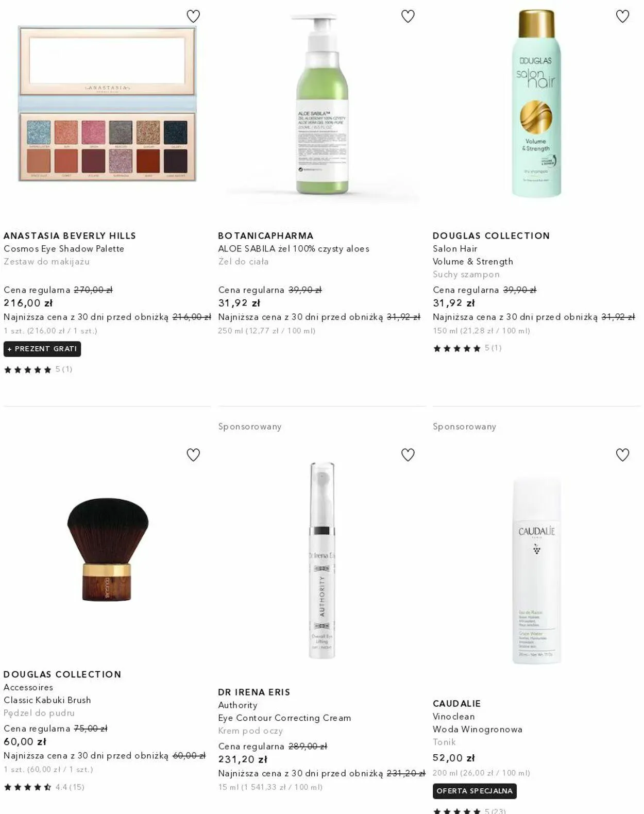Click heart icon on Classic Kabuki Brush

193,455
